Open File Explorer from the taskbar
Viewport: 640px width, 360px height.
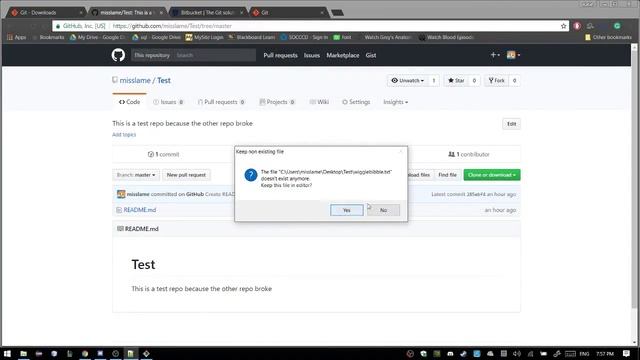point(23,353)
